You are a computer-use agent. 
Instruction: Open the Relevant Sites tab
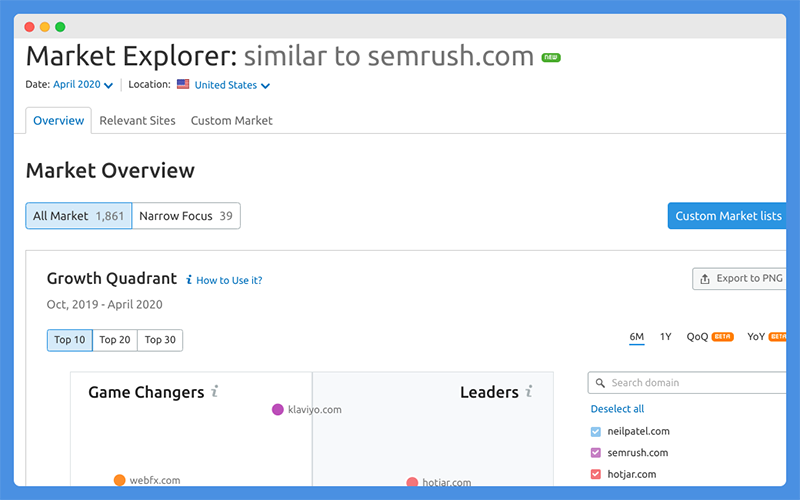pyautogui.click(x=137, y=120)
